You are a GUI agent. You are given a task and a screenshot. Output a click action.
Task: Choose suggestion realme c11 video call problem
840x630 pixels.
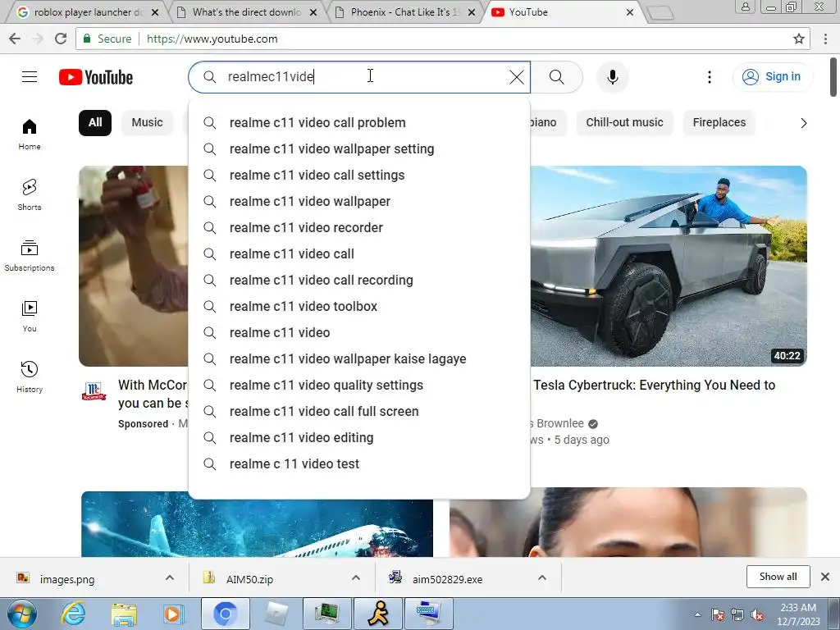[359, 123]
